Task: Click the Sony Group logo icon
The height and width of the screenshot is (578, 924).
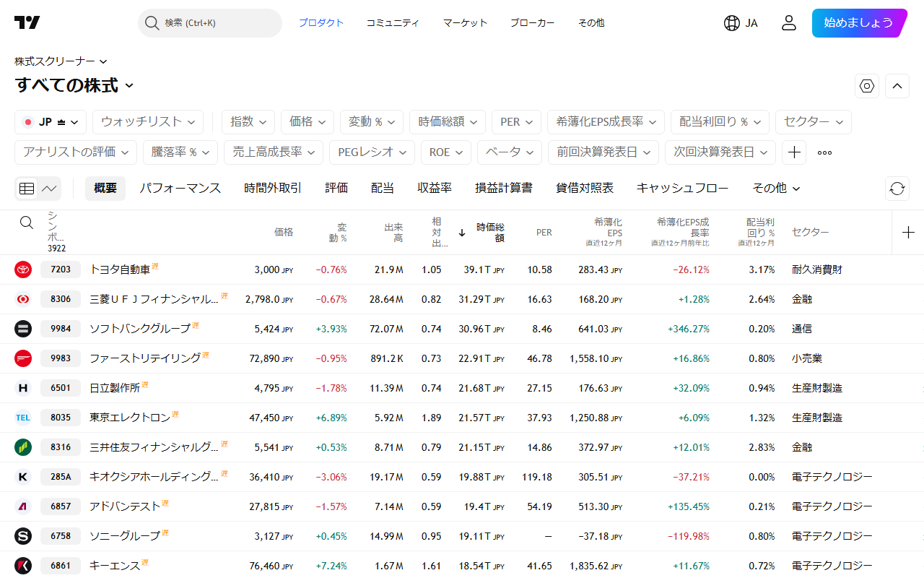Action: pyautogui.click(x=23, y=536)
